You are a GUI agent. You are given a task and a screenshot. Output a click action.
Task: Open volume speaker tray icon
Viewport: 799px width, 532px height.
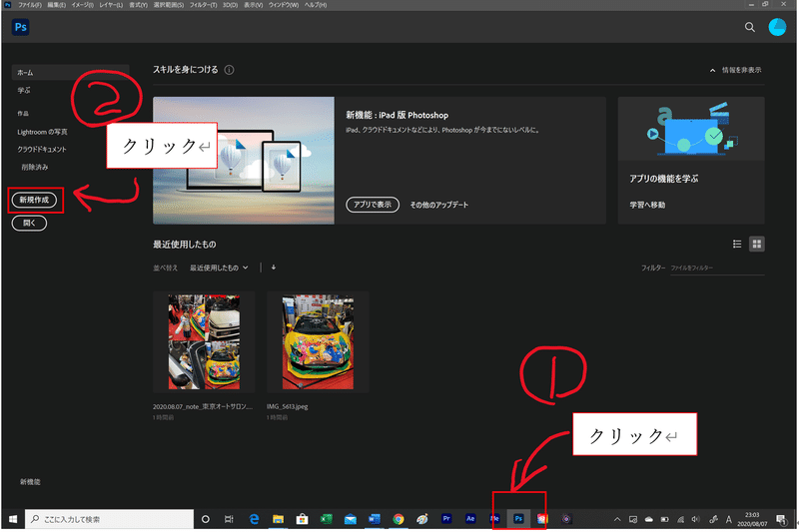(x=695, y=520)
